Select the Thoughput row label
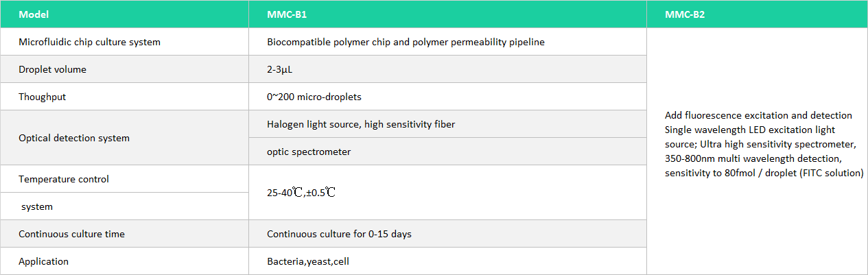The image size is (868, 275). pos(43,97)
